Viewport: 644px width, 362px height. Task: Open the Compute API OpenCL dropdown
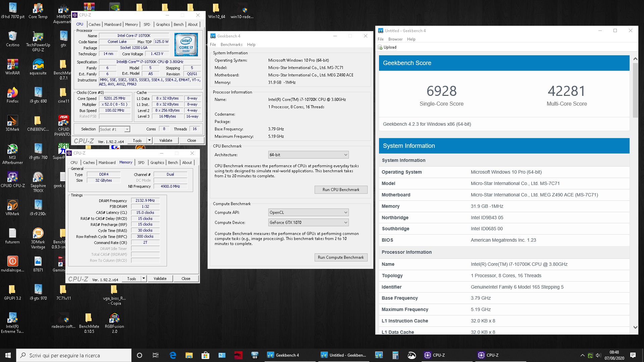[x=309, y=213]
